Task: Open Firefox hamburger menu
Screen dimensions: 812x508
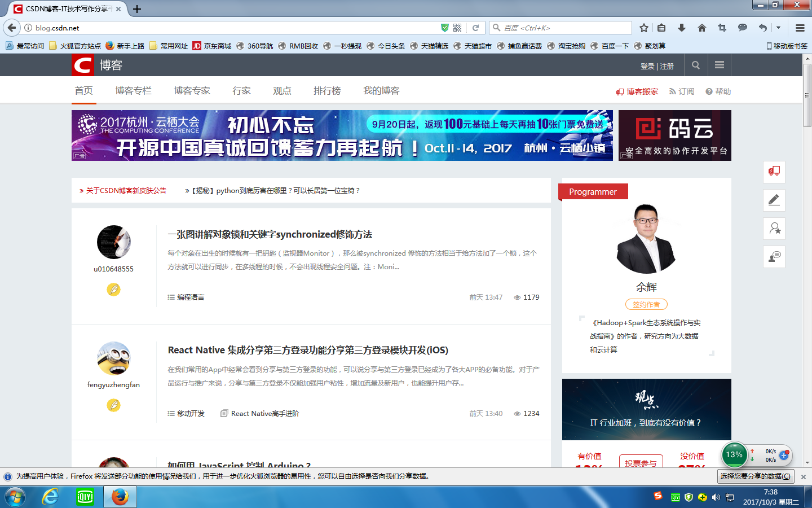Action: [x=800, y=28]
